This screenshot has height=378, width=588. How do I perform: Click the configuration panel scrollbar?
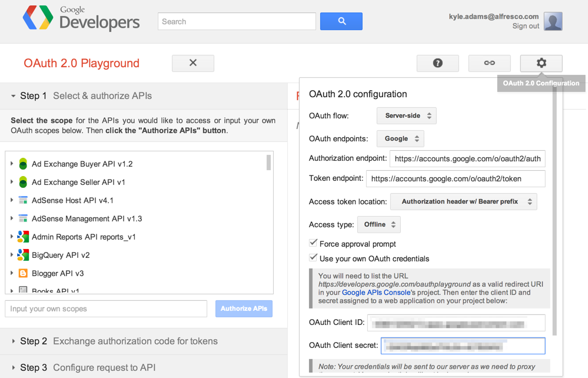click(554, 212)
